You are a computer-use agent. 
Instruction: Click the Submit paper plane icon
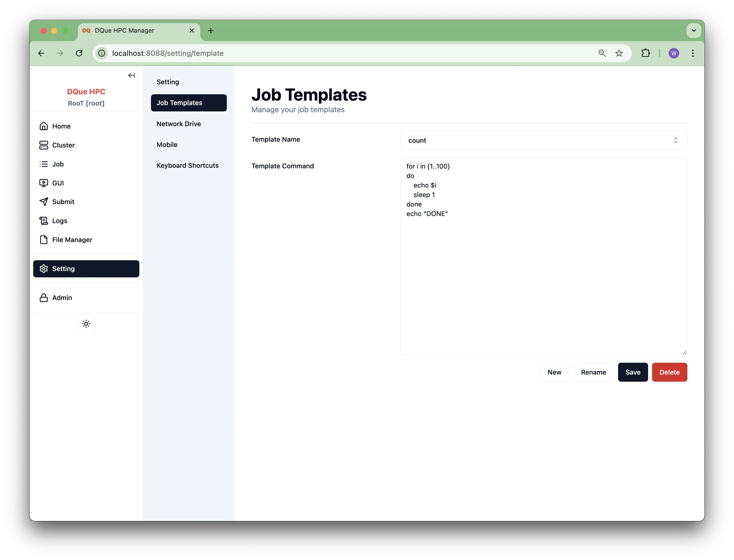tap(44, 202)
